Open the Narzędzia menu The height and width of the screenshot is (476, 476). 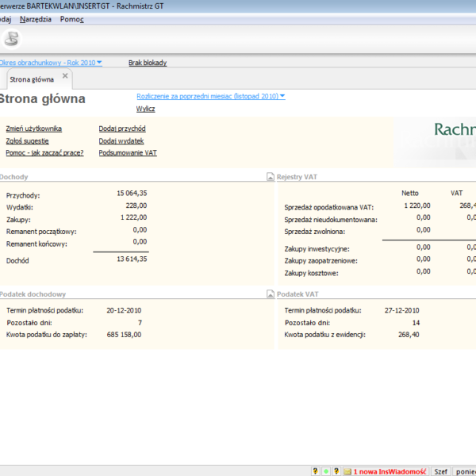(x=36, y=19)
